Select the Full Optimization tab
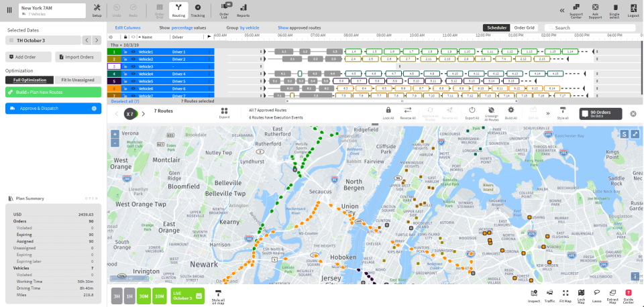Screen dimensions: 644x307 (x=29, y=80)
